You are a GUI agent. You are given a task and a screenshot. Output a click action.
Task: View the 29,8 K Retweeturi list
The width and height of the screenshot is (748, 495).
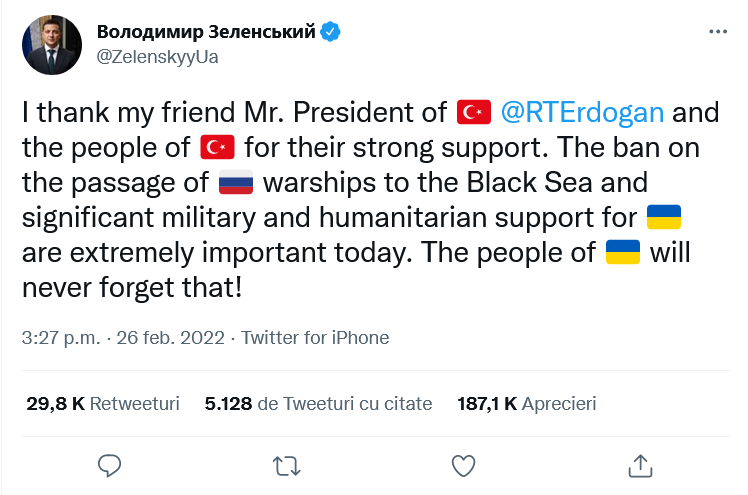pyautogui.click(x=103, y=404)
